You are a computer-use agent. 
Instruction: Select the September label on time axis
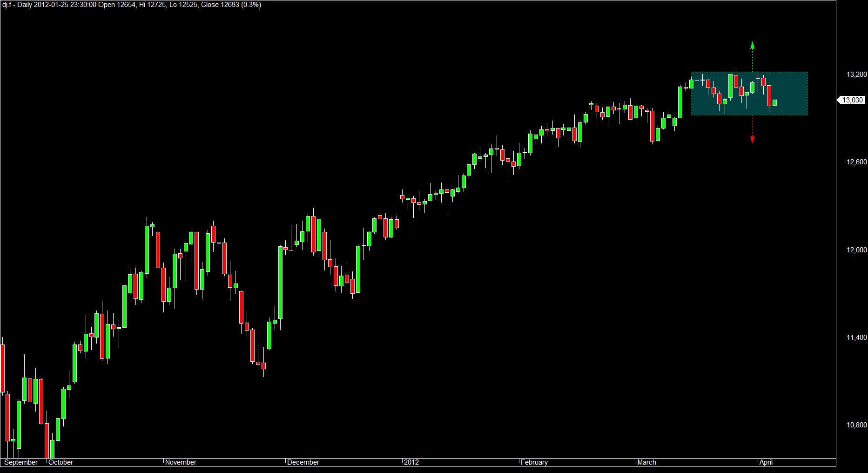coord(21,462)
